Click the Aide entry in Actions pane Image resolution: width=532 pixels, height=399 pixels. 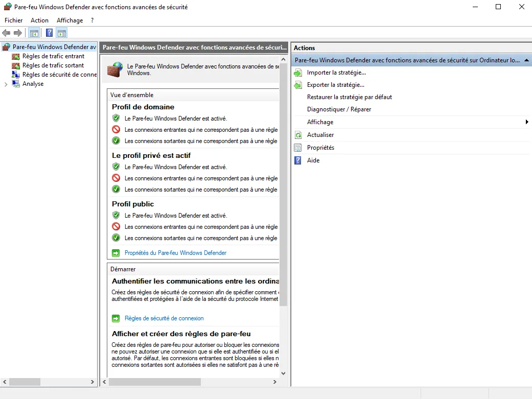pos(313,160)
